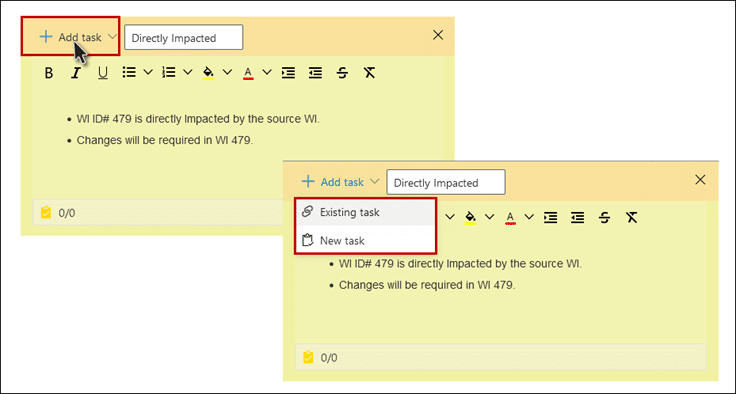
Task: Close the back sticky note
Action: point(438,35)
